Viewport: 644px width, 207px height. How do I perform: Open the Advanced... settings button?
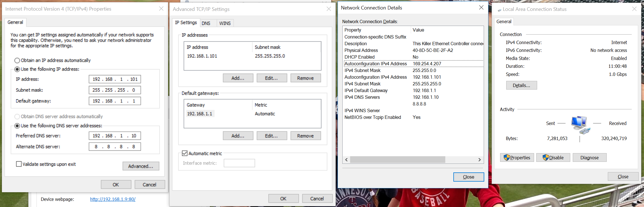141,166
